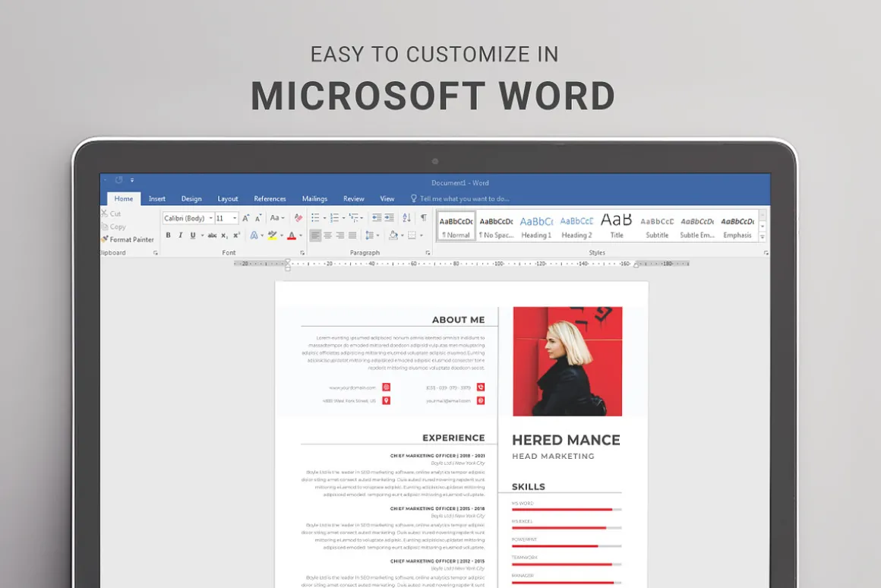Click the Sort A-Z icon
Image resolution: width=881 pixels, height=588 pixels.
pyautogui.click(x=407, y=218)
